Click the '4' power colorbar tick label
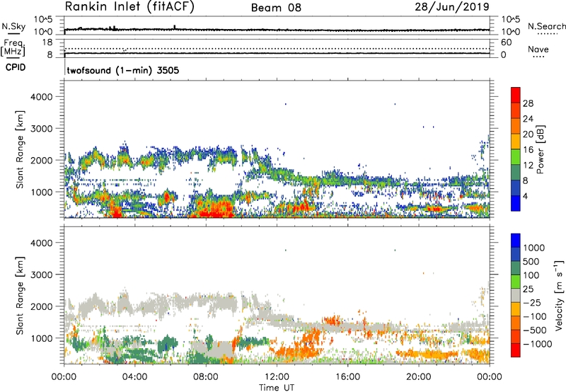The height and width of the screenshot is (392, 566). click(x=526, y=196)
